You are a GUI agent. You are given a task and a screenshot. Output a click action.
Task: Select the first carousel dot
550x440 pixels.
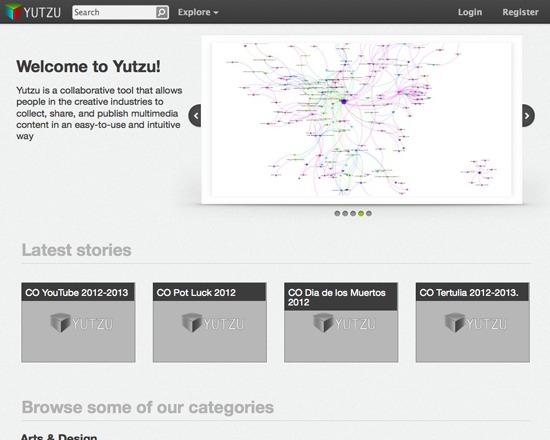(337, 213)
